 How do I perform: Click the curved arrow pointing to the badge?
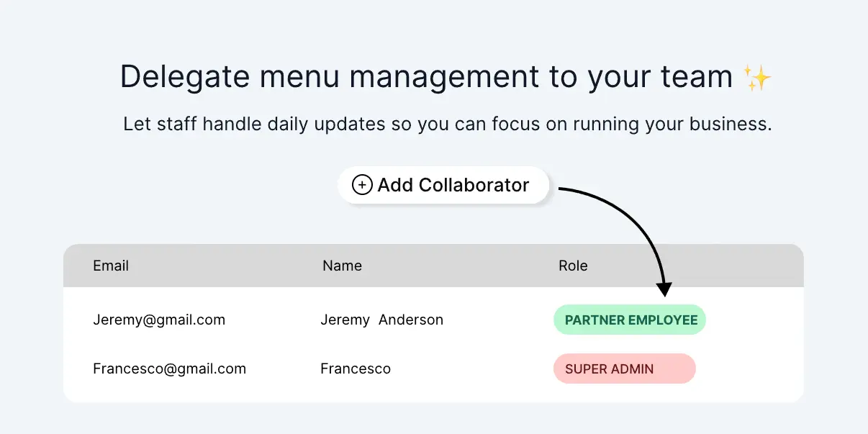[626, 238]
